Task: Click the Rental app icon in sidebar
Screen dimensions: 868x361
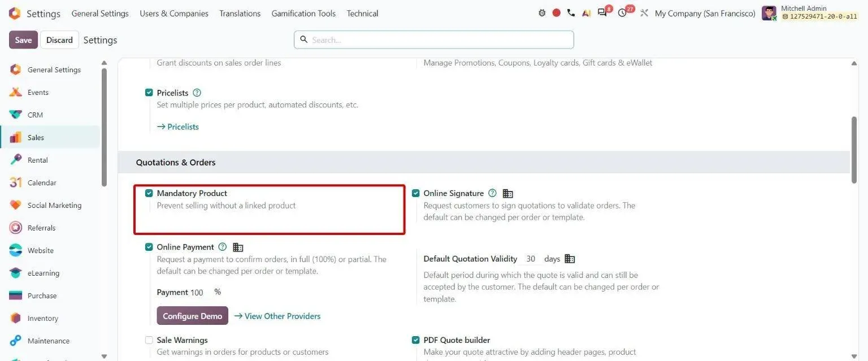Action: point(16,160)
